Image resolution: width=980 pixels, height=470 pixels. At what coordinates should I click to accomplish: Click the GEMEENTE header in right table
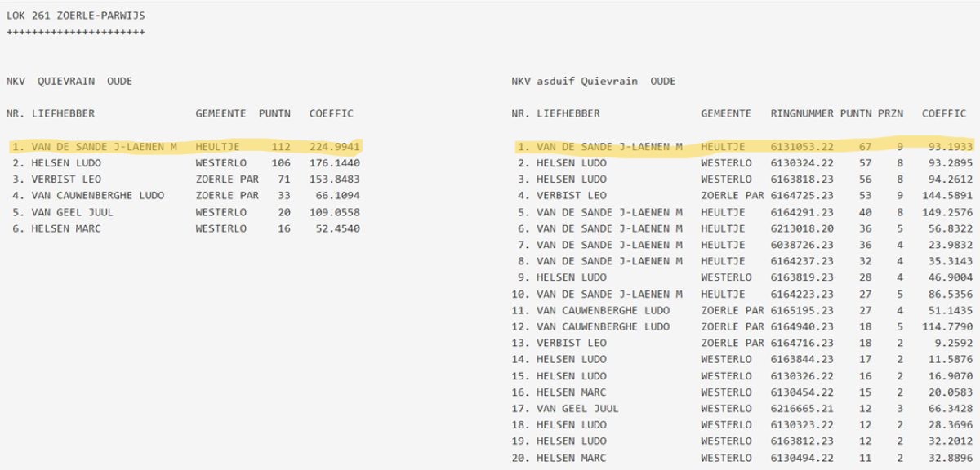click(725, 113)
